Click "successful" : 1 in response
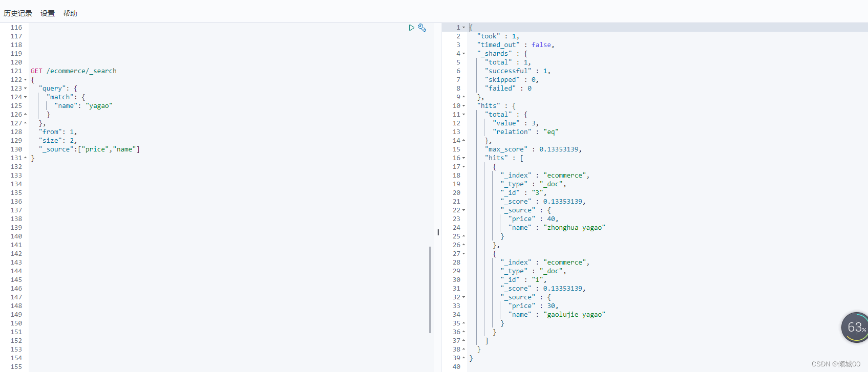The image size is (868, 372). 518,71
